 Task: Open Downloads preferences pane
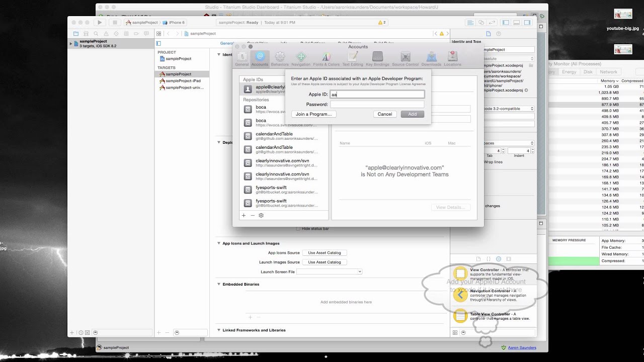coord(431,59)
